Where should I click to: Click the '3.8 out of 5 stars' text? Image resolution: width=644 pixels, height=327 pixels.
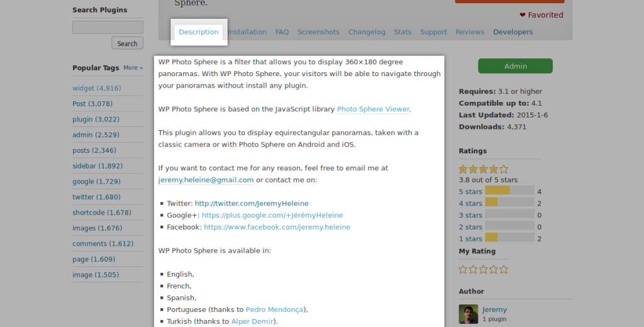click(x=488, y=180)
